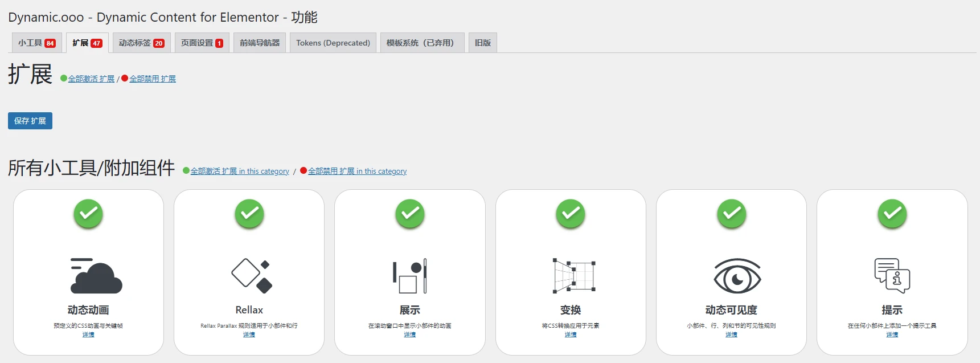Click the 变换 card title
The image size is (980, 363).
pyautogui.click(x=571, y=310)
